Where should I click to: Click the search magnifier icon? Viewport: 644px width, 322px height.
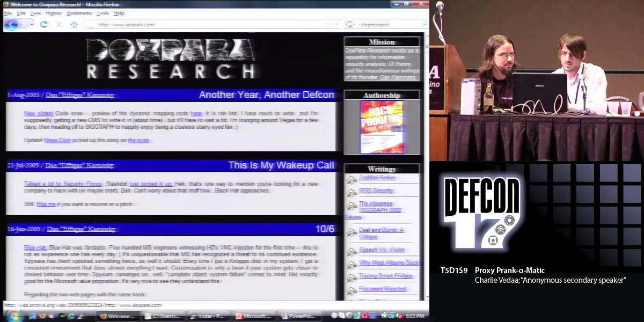[424, 24]
